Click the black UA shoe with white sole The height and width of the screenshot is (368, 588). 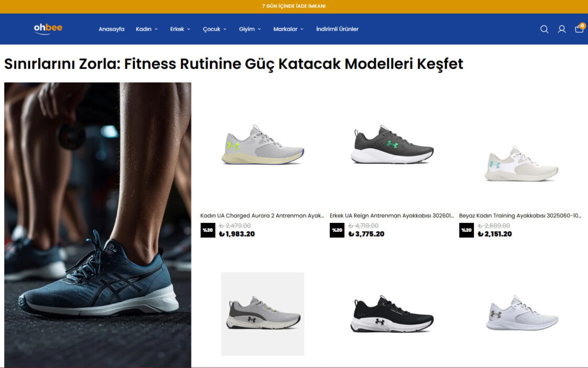[x=392, y=314]
